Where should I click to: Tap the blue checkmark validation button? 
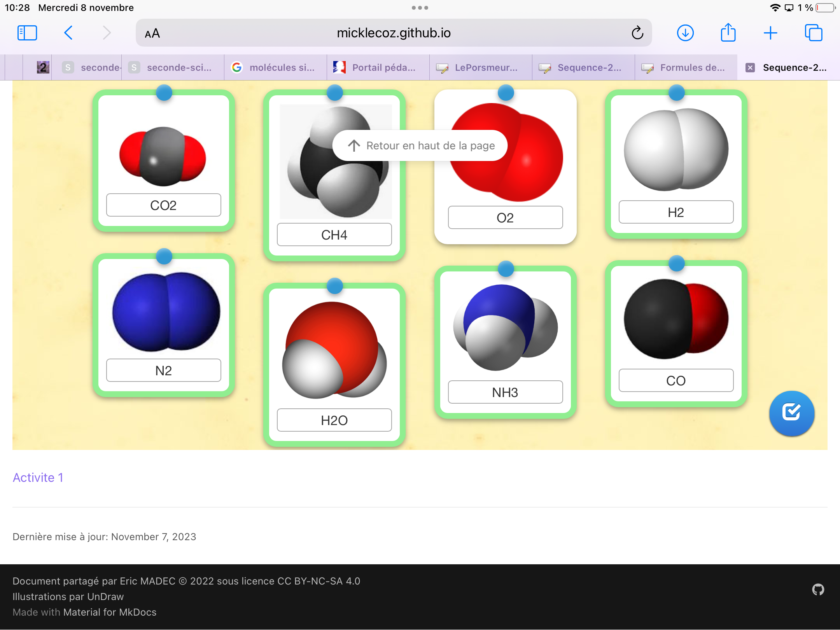click(x=792, y=413)
